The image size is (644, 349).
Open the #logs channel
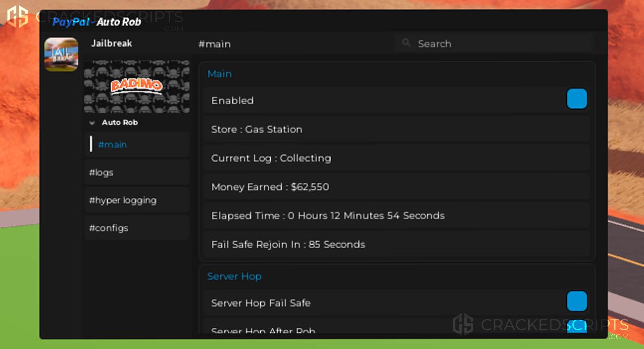[x=137, y=172]
